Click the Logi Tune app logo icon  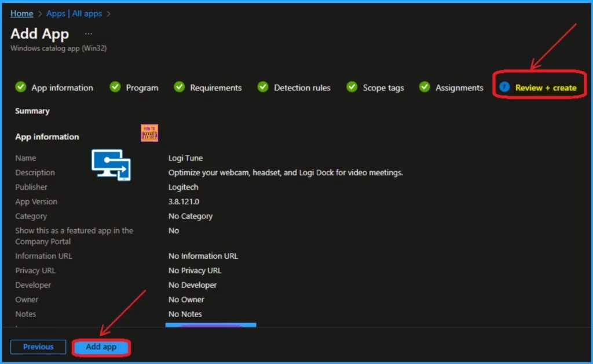pos(111,165)
